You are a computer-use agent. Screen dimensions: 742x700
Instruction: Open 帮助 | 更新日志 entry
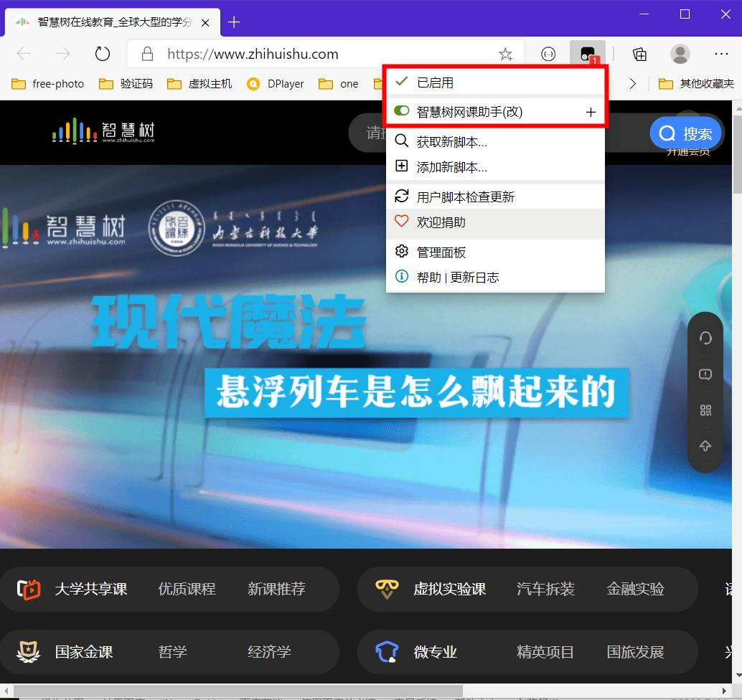coord(495,277)
